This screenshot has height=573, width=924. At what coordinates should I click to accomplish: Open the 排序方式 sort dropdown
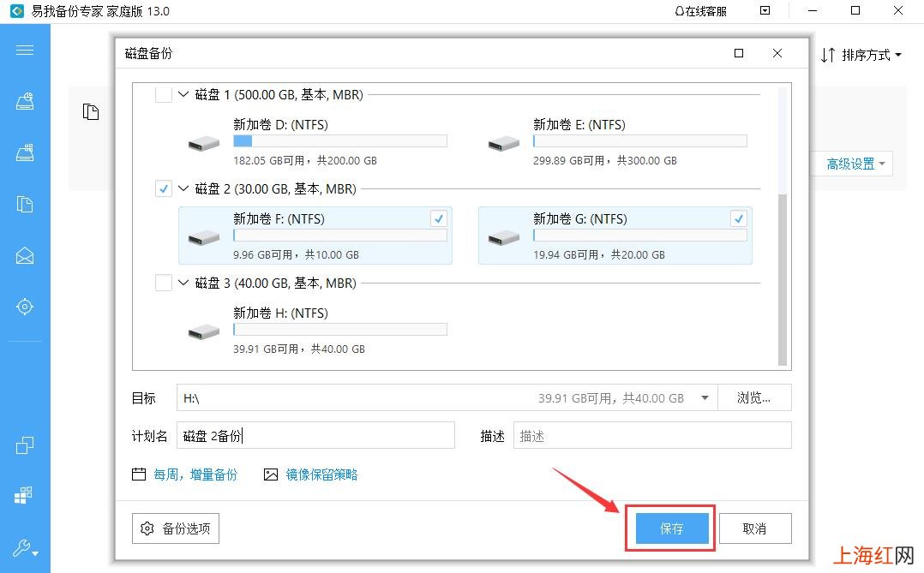click(x=872, y=55)
